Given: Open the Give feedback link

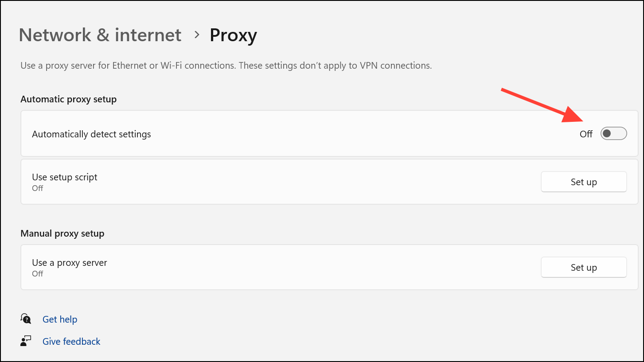Looking at the screenshot, I should 71,341.
